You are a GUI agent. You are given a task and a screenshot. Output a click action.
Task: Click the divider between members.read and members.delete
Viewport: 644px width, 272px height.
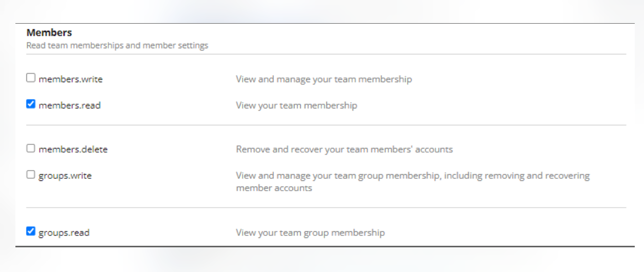(x=326, y=125)
